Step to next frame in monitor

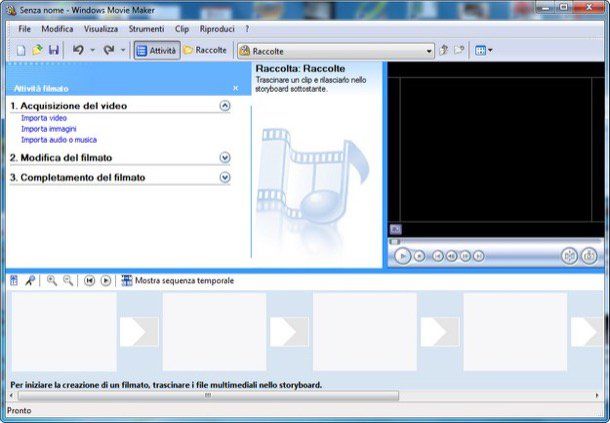click(465, 256)
